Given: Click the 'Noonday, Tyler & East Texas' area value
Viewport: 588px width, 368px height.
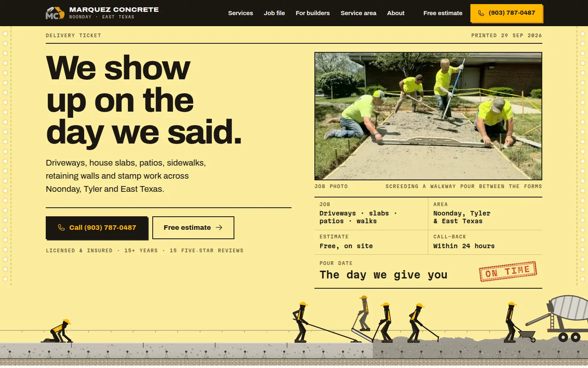Looking at the screenshot, I should point(462,217).
